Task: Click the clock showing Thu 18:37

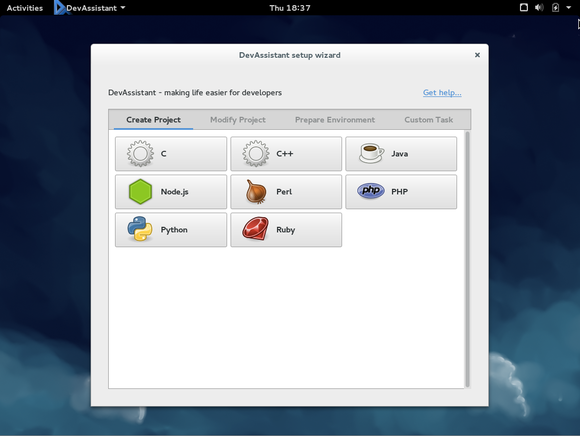Action: 290,8
